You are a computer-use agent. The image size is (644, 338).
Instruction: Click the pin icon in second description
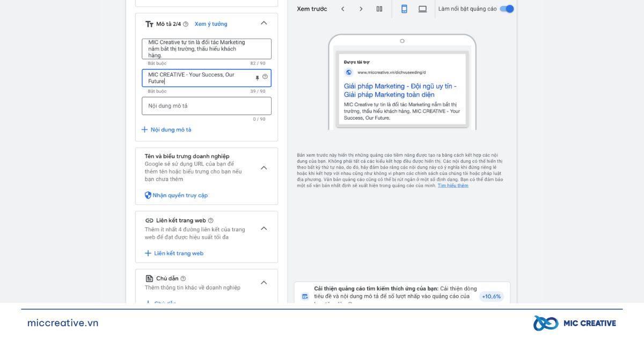tap(257, 78)
